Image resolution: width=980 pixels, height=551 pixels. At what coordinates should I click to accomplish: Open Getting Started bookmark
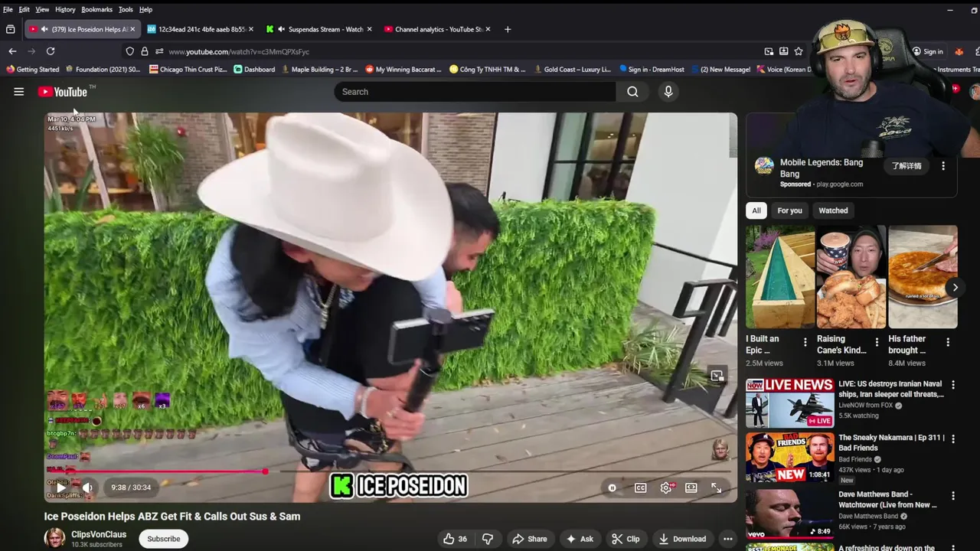(33, 69)
